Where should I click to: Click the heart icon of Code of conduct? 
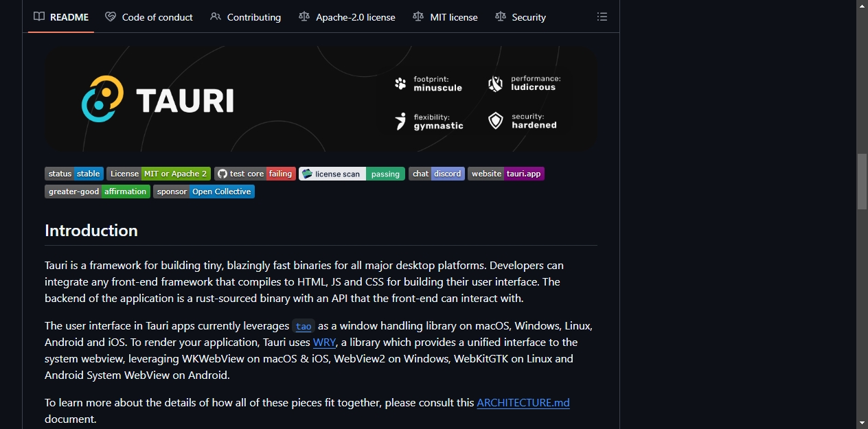tap(111, 16)
